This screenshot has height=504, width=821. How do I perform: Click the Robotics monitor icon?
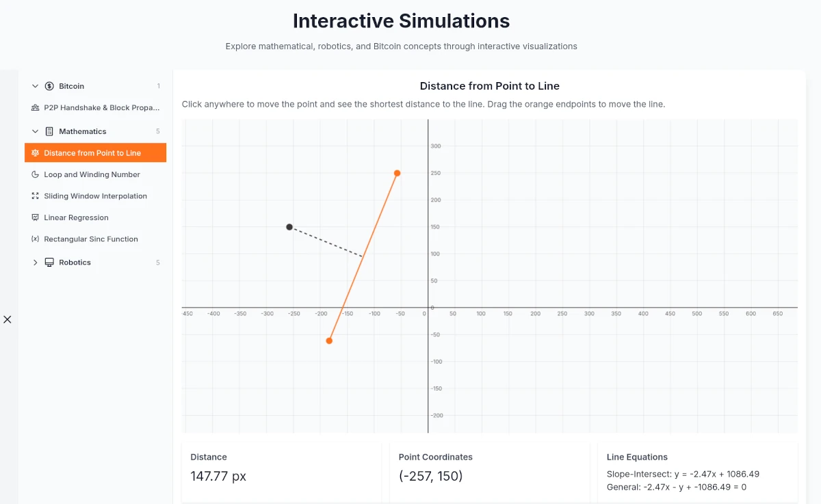pos(49,263)
